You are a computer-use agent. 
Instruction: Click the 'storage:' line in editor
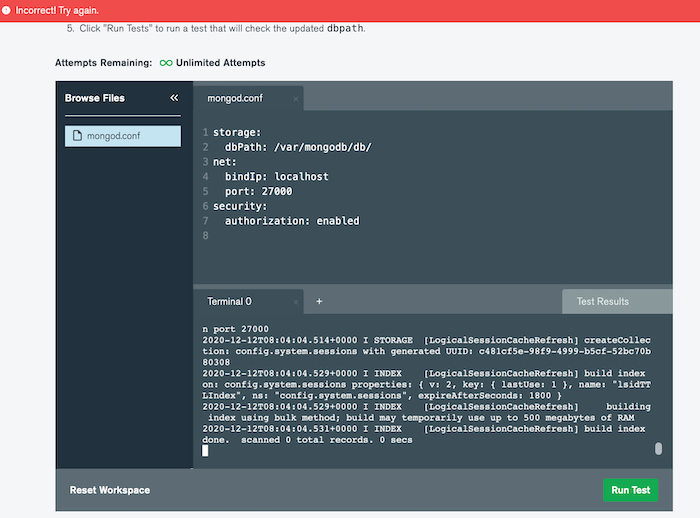(x=237, y=132)
